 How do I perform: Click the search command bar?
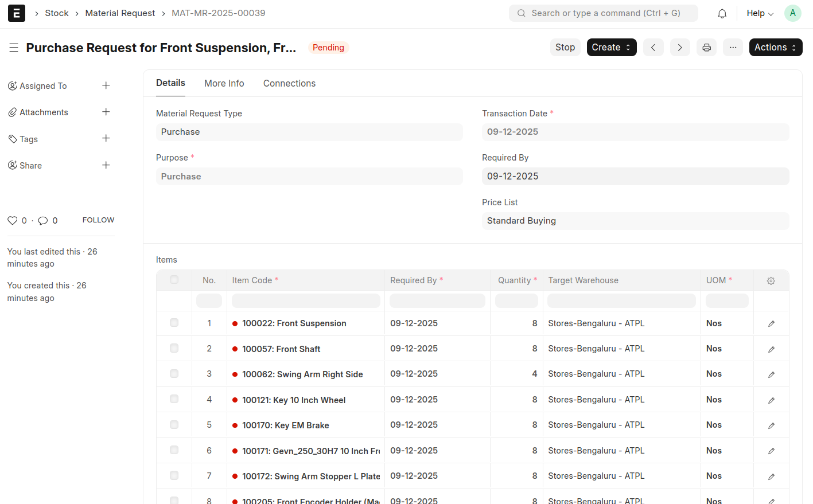[603, 13]
